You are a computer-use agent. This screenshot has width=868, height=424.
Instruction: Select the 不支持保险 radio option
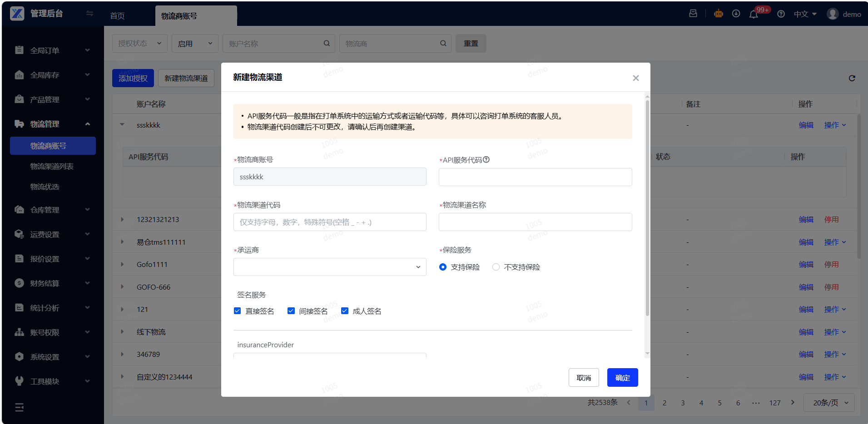pos(496,267)
